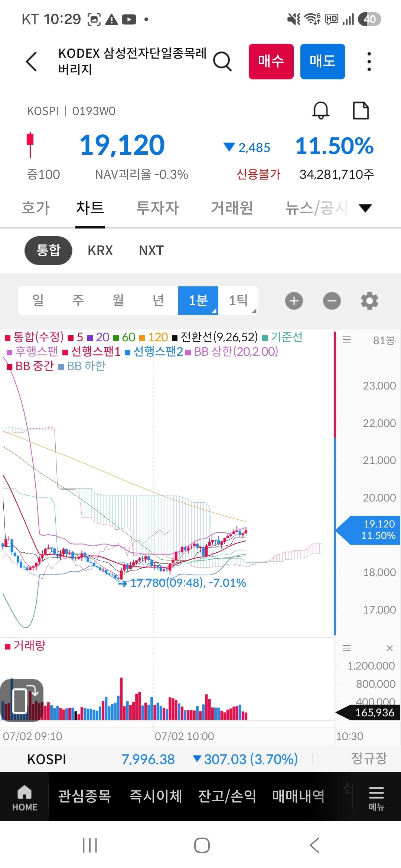The image size is (401, 868).
Task: Zoom out chart with minus icon
Action: 332,301
